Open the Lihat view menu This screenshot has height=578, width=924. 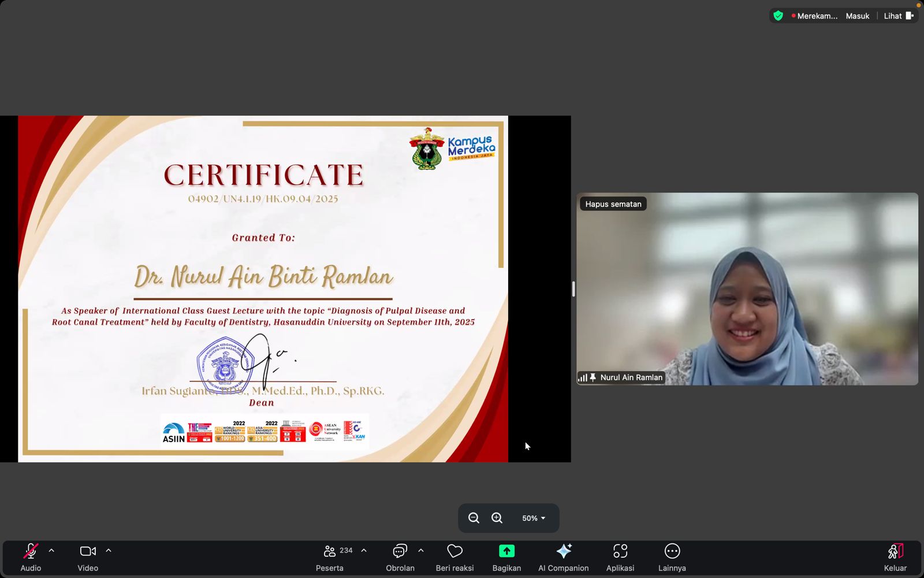click(899, 16)
